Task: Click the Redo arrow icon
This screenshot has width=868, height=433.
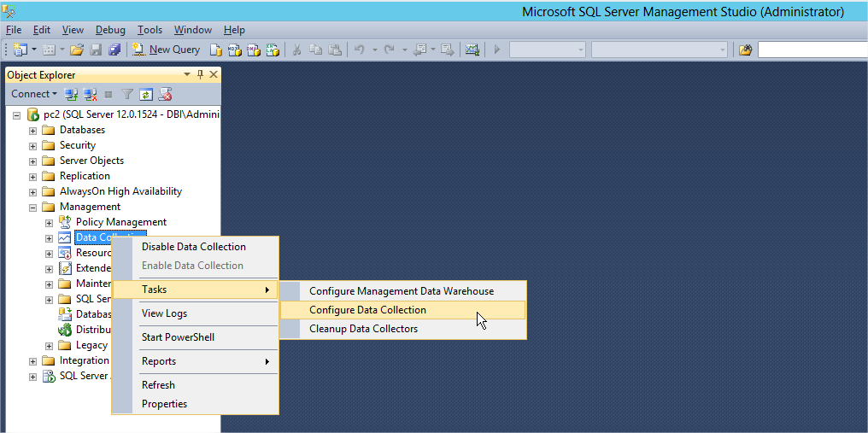Action: (390, 50)
